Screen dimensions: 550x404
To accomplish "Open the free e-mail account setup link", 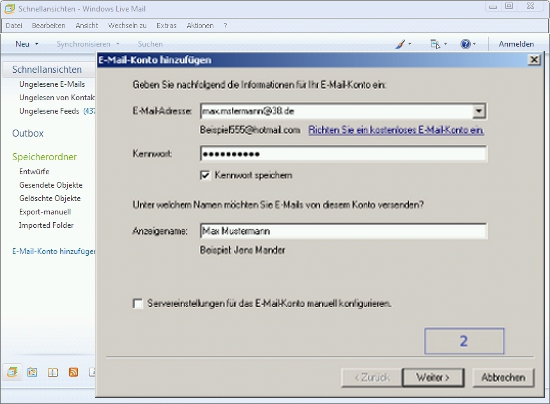I will 396,130.
